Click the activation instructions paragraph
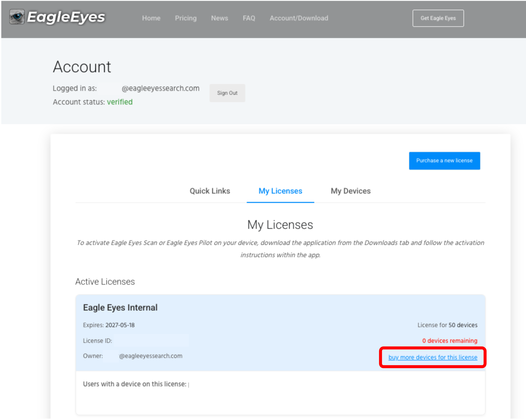 coord(280,249)
